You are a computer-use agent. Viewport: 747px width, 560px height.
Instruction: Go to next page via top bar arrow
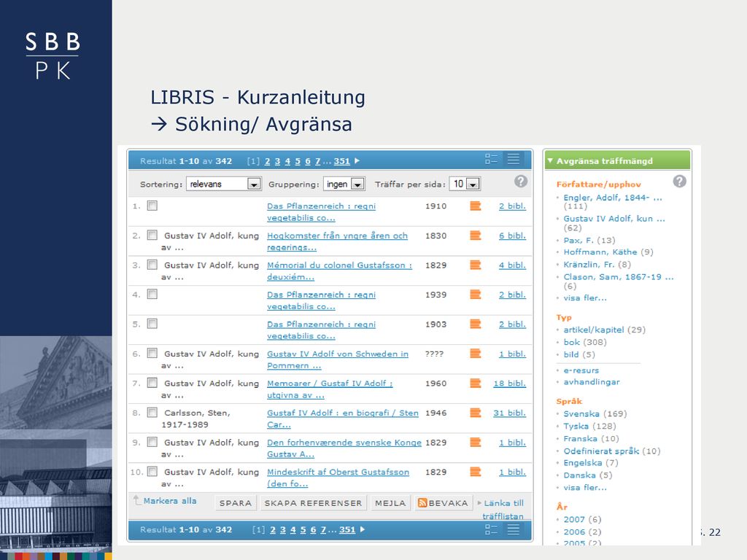pyautogui.click(x=357, y=161)
